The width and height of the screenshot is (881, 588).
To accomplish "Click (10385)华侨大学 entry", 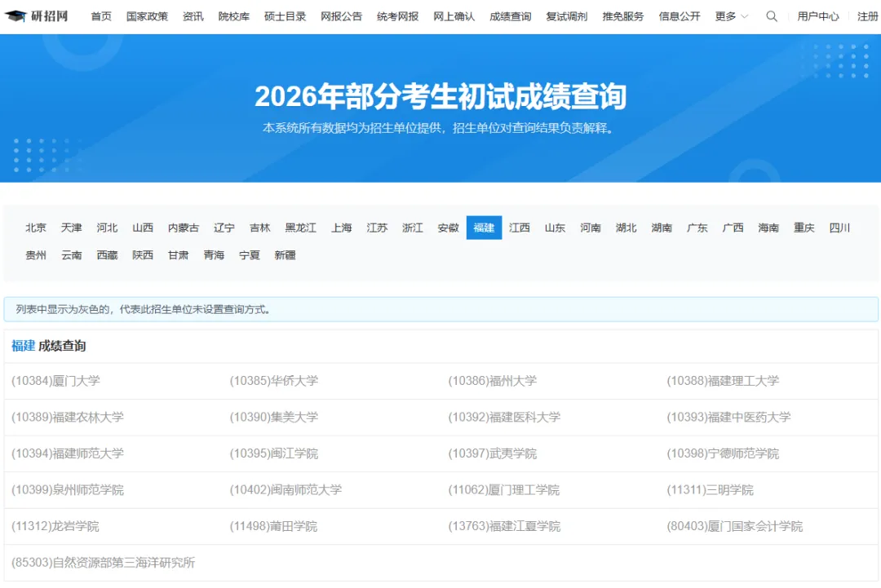I will coord(274,381).
